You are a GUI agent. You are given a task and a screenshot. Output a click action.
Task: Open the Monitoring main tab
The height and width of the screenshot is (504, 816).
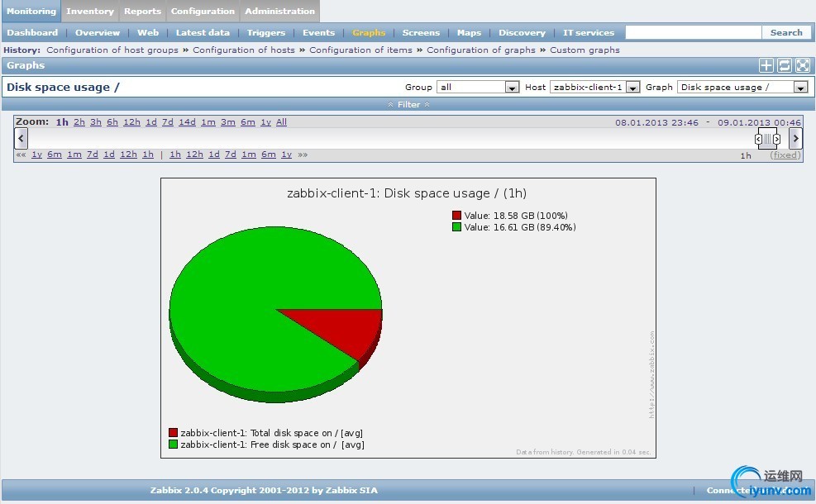click(31, 11)
